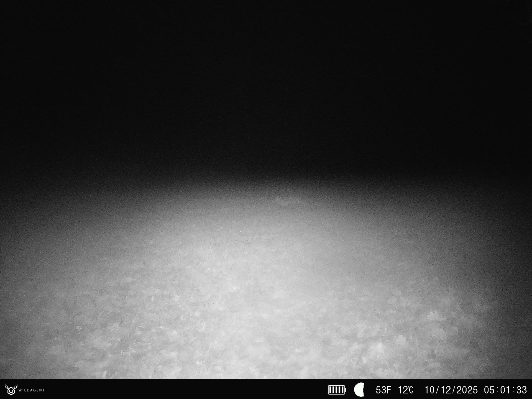Click the minutes 01 in timestamp
Screen dimensions: 532x399
click(x=505, y=390)
